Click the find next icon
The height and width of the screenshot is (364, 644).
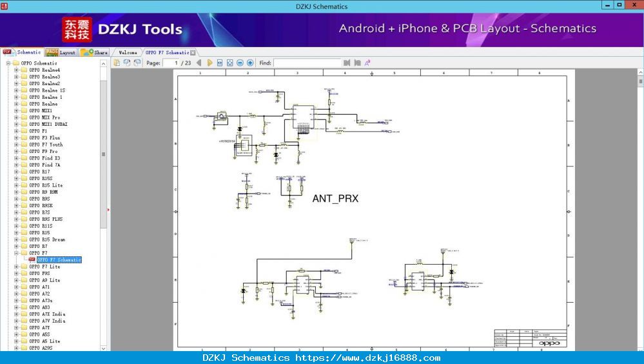(x=357, y=63)
